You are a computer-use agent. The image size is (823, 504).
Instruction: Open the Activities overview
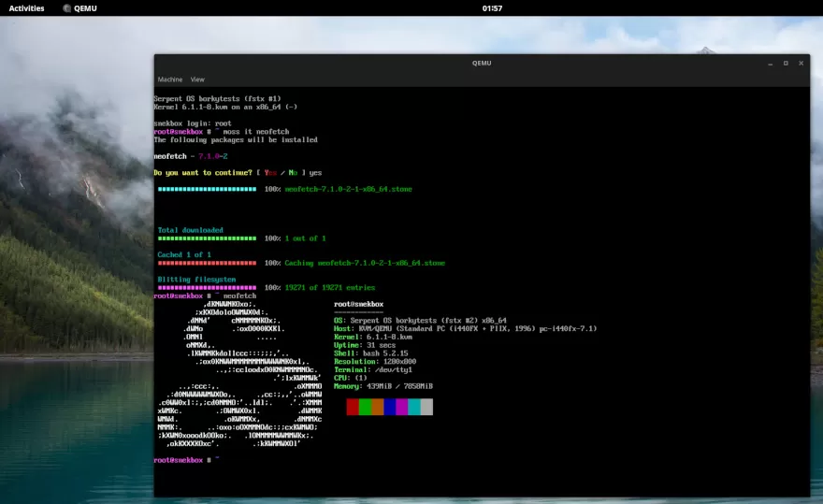[x=27, y=7]
